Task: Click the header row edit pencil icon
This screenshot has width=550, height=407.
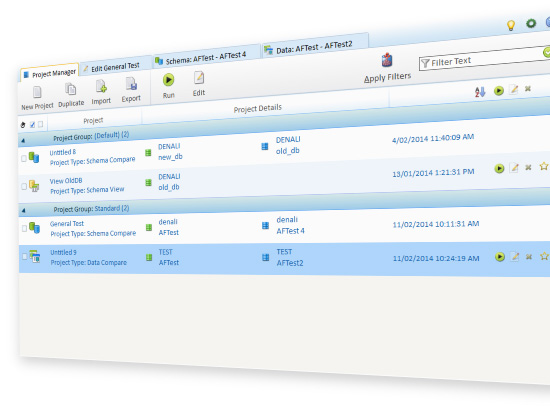Action: (514, 89)
